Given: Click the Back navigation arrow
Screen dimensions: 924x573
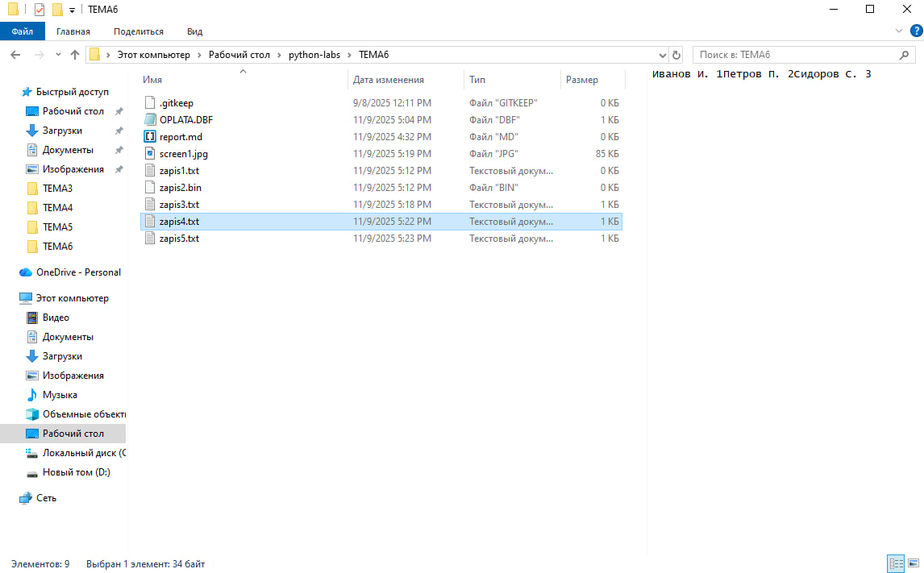Looking at the screenshot, I should [15, 55].
